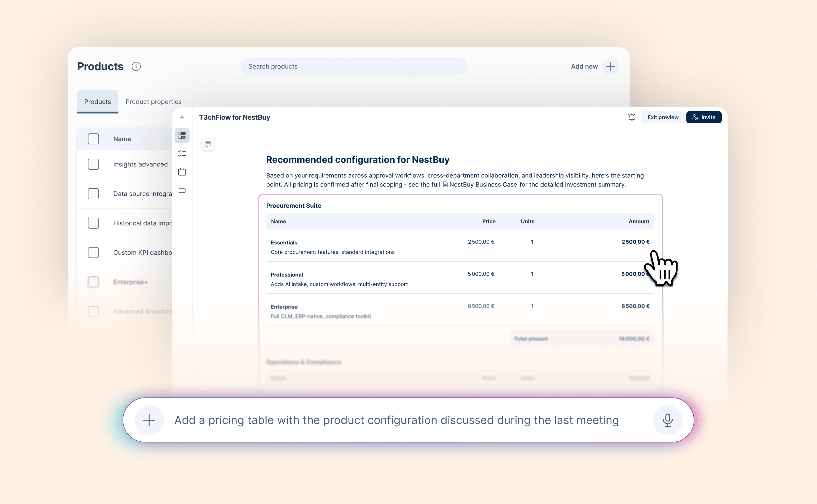Switch to the Product properties tab
Viewport: 817px width, 504px height.
154,102
